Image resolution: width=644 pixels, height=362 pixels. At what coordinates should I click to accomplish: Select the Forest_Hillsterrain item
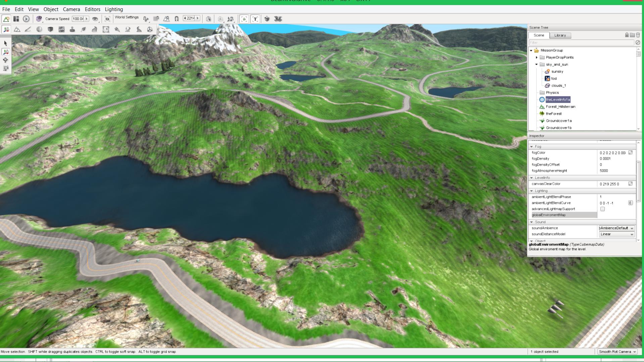(560, 107)
